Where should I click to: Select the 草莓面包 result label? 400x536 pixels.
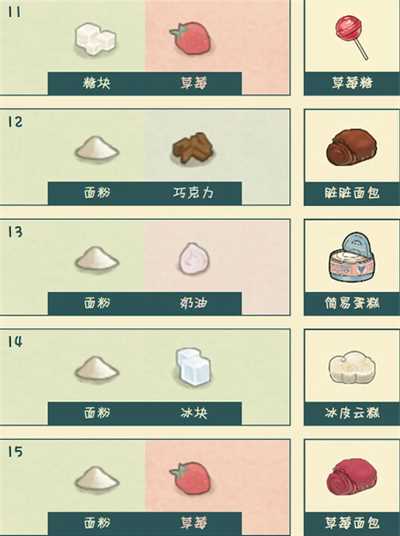[x=352, y=523]
